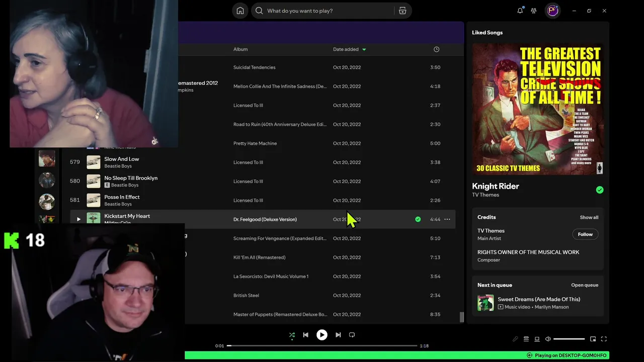
Task: Click Slow And Low album thumbnail
Action: pyautogui.click(x=94, y=162)
